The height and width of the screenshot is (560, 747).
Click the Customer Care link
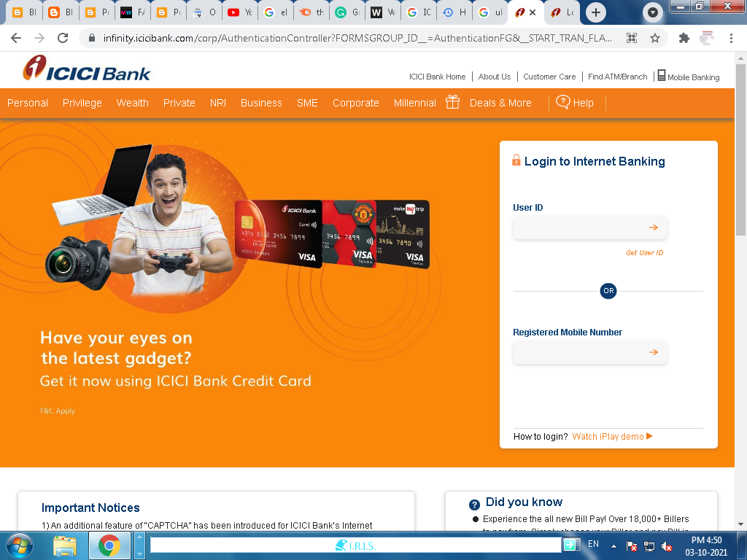point(549,77)
